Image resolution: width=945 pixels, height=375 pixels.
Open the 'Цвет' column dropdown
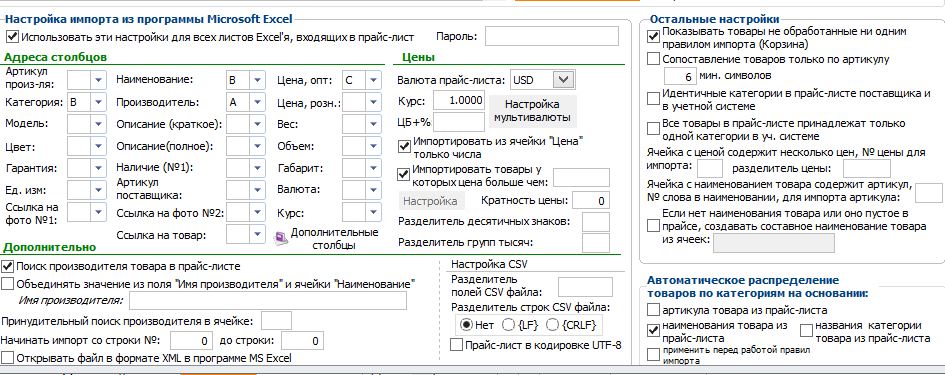click(x=98, y=147)
